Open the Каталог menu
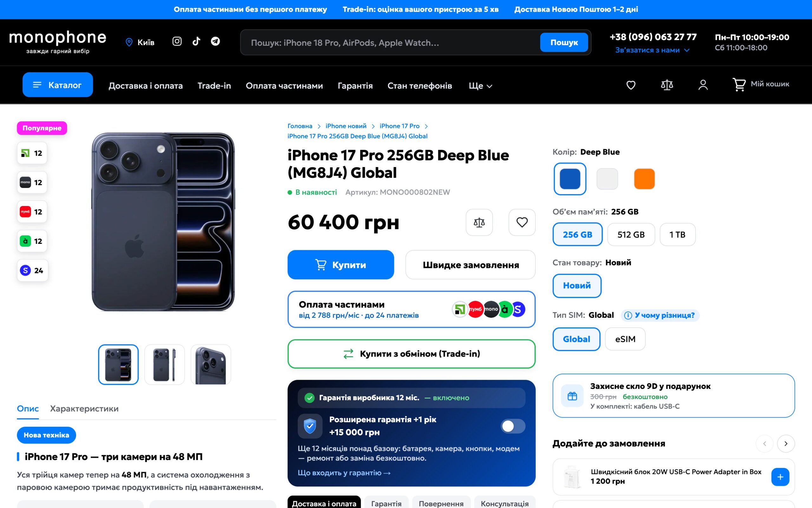Viewport: 812px width, 508px height. click(x=58, y=85)
